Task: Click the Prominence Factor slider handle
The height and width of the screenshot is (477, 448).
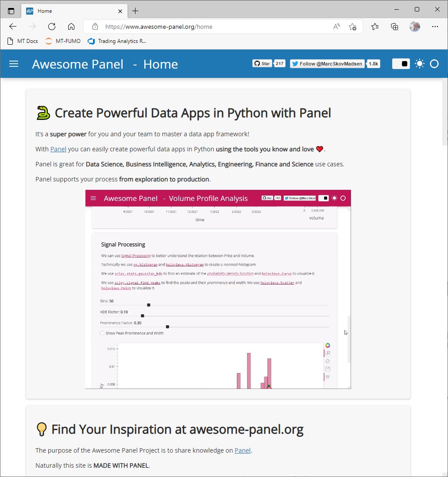Action: point(167,327)
